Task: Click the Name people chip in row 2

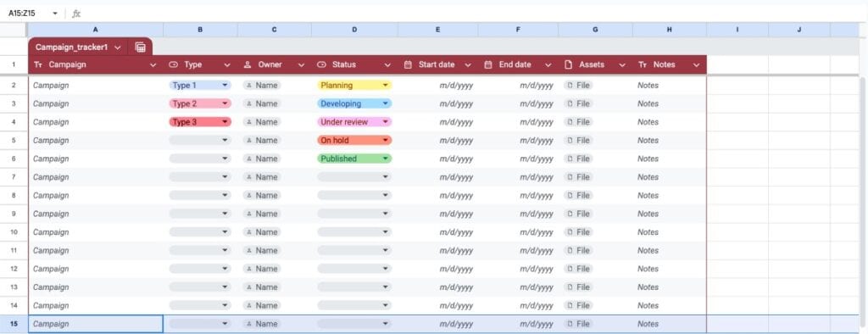Action: [x=261, y=86]
